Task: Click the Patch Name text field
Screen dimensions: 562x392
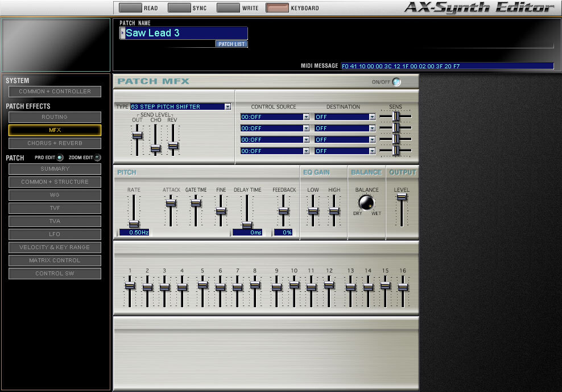Action: pyautogui.click(x=185, y=33)
